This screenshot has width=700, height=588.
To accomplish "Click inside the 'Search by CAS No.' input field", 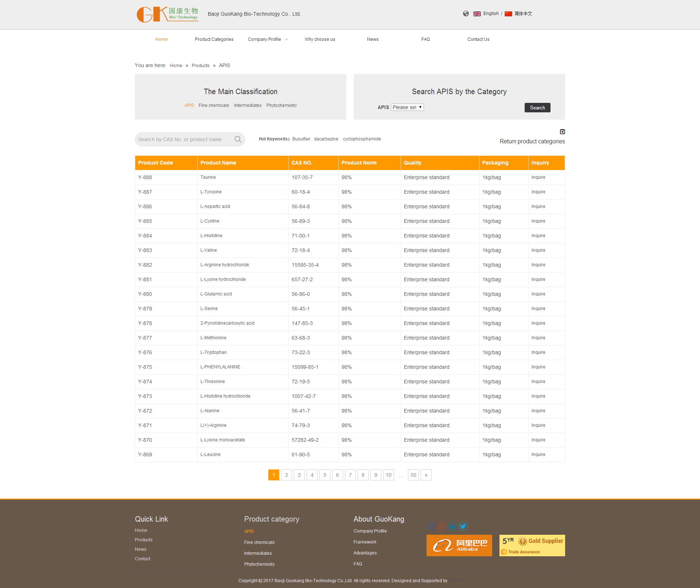I will coord(182,139).
